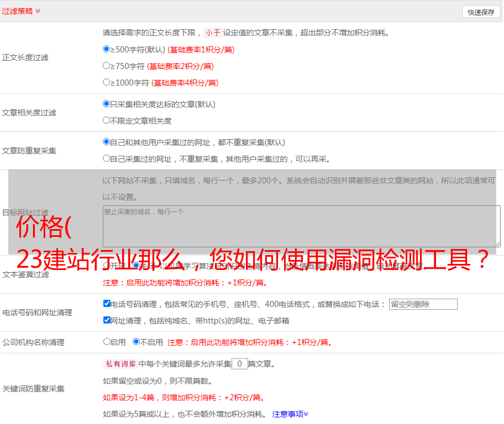This screenshot has height=424, width=504.
Task: Select the ≥500字符(默认) length option
Action: coord(107,49)
